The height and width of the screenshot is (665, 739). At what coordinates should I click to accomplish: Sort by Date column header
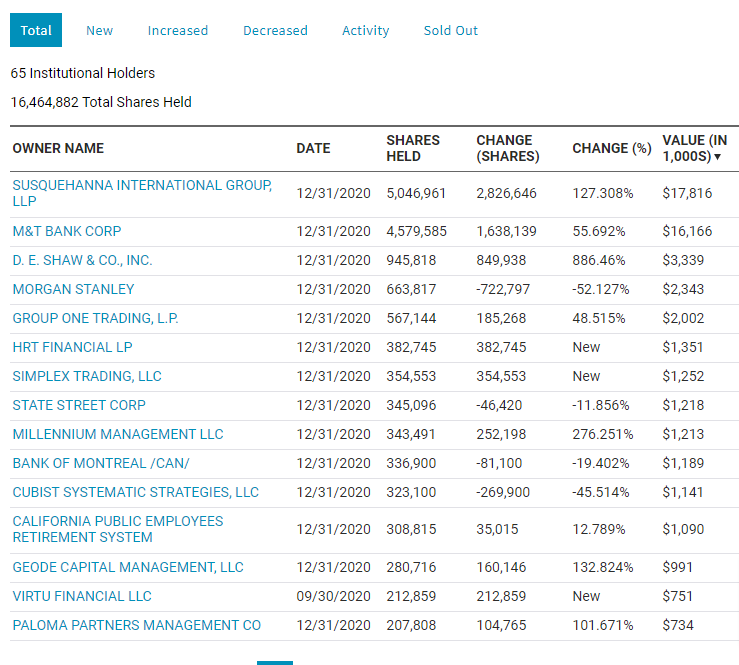313,148
